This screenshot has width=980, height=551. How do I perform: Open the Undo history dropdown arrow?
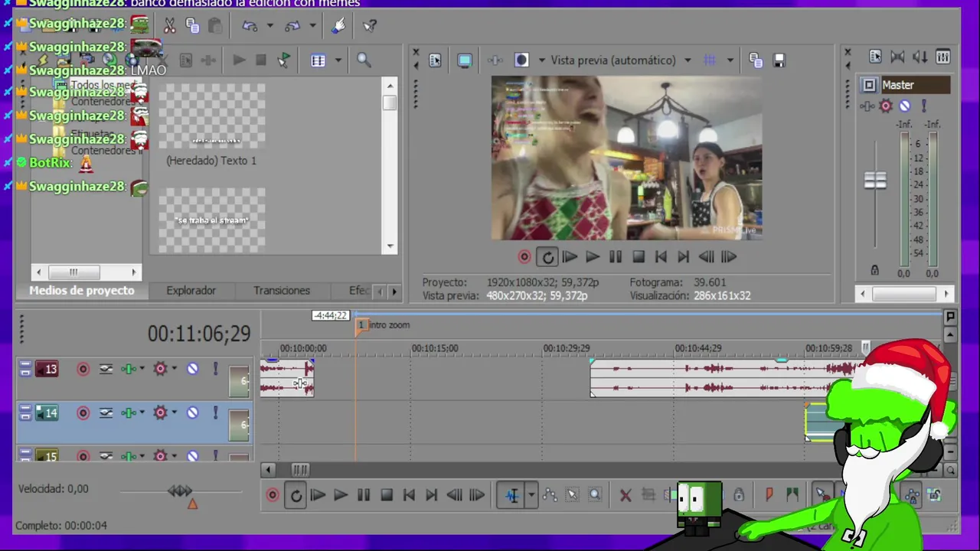tap(269, 26)
